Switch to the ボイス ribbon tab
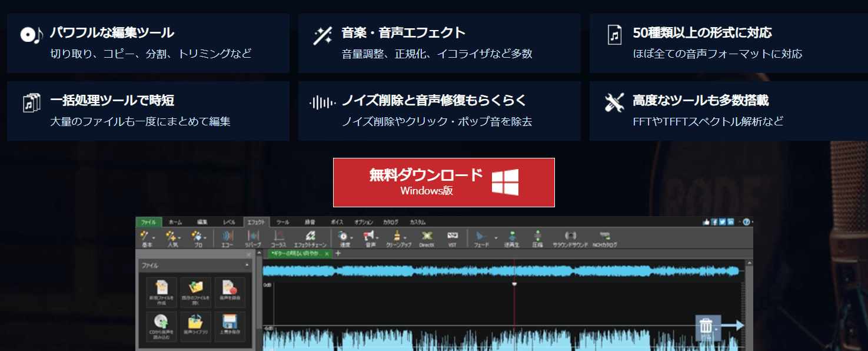This screenshot has height=351, width=868. tap(337, 222)
